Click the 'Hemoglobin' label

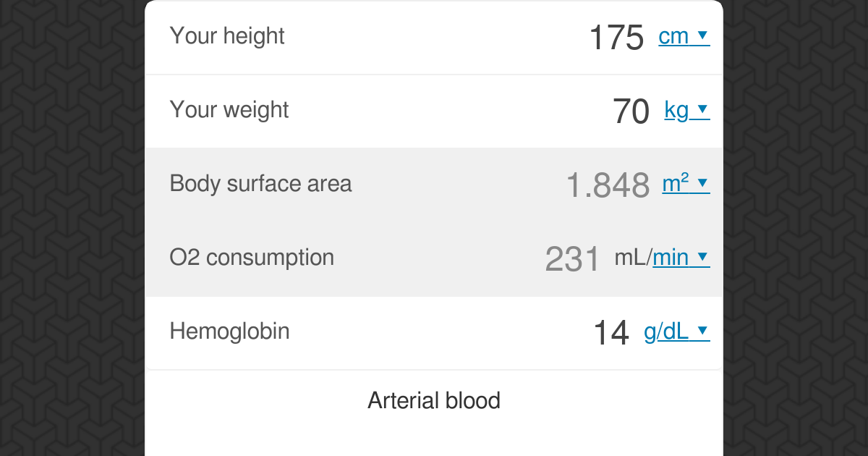pyautogui.click(x=229, y=331)
